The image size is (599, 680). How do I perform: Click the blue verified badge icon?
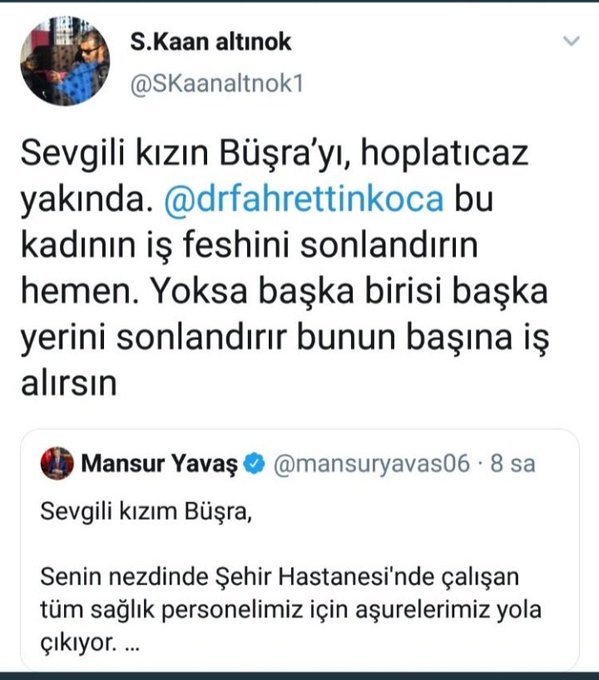point(254,463)
